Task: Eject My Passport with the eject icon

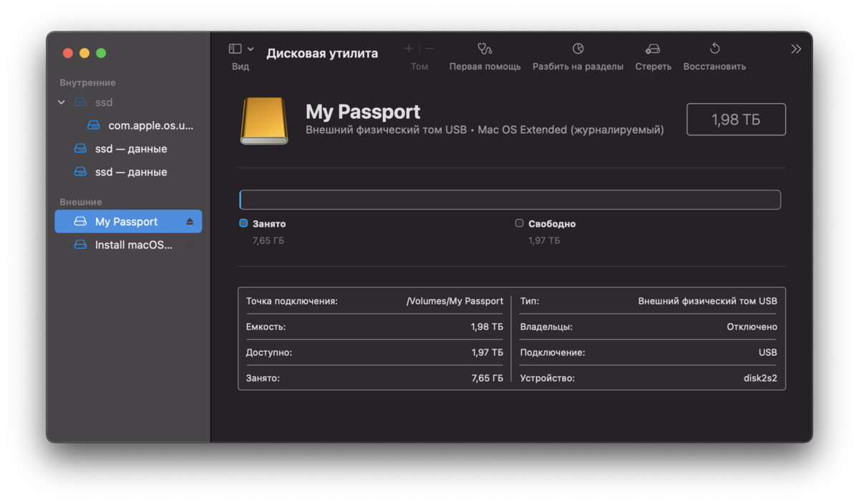Action: [x=190, y=221]
